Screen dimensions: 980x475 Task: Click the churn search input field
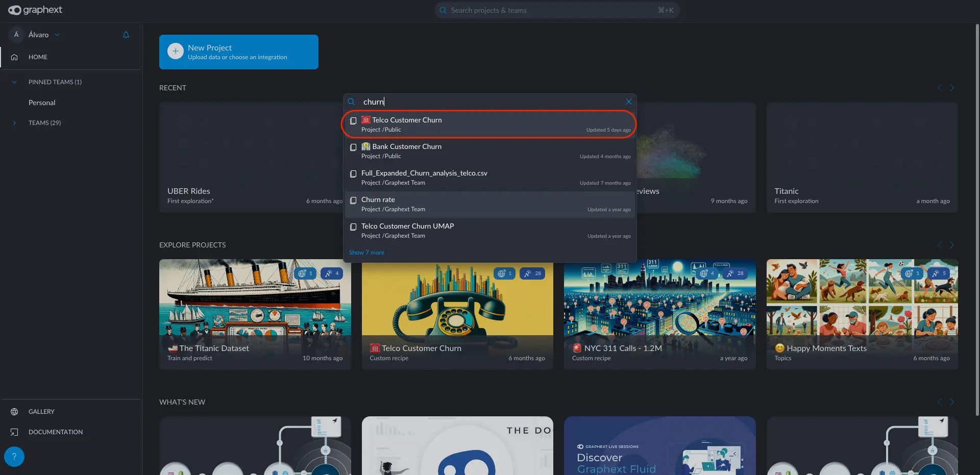click(x=490, y=102)
